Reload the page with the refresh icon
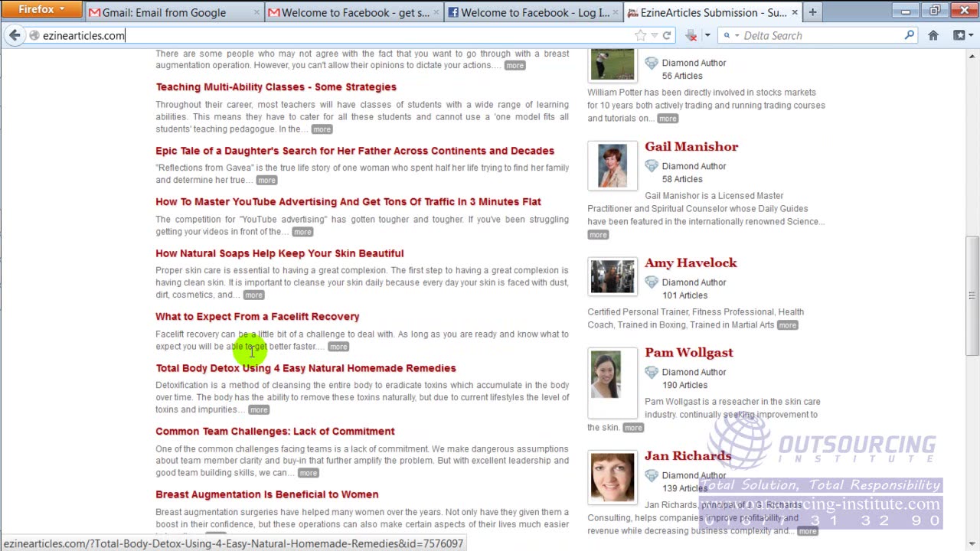Image resolution: width=980 pixels, height=551 pixels. click(667, 35)
